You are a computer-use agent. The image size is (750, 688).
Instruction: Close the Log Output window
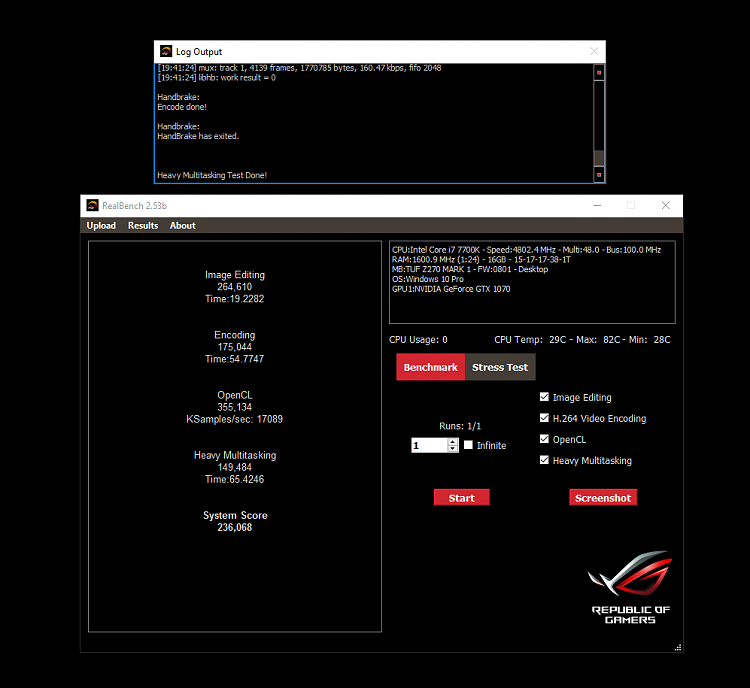pos(594,51)
